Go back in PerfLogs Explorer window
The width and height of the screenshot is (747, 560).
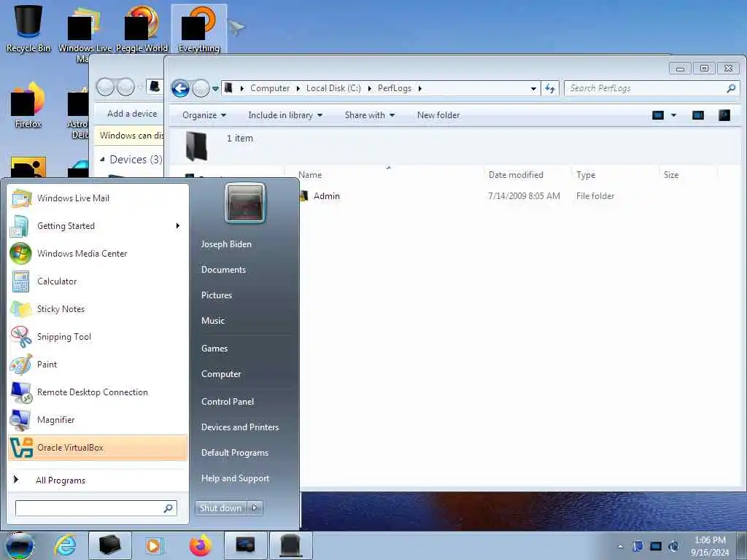click(x=181, y=88)
